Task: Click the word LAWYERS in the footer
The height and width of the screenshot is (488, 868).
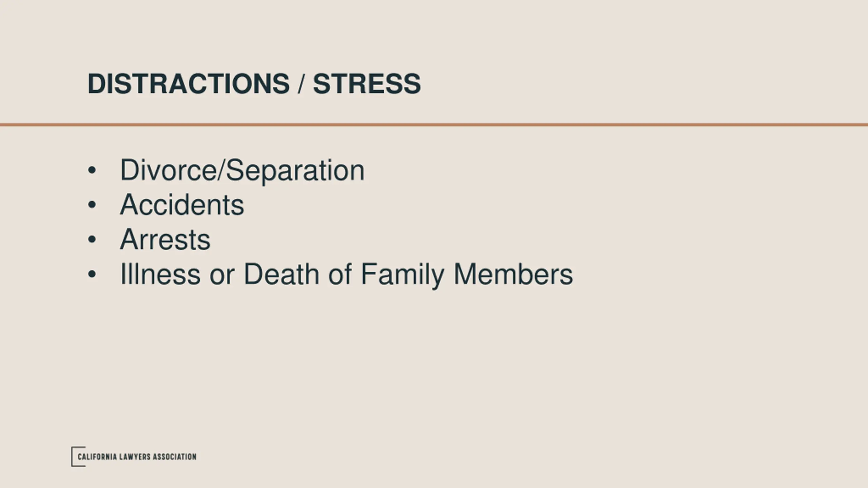Action: 135,457
